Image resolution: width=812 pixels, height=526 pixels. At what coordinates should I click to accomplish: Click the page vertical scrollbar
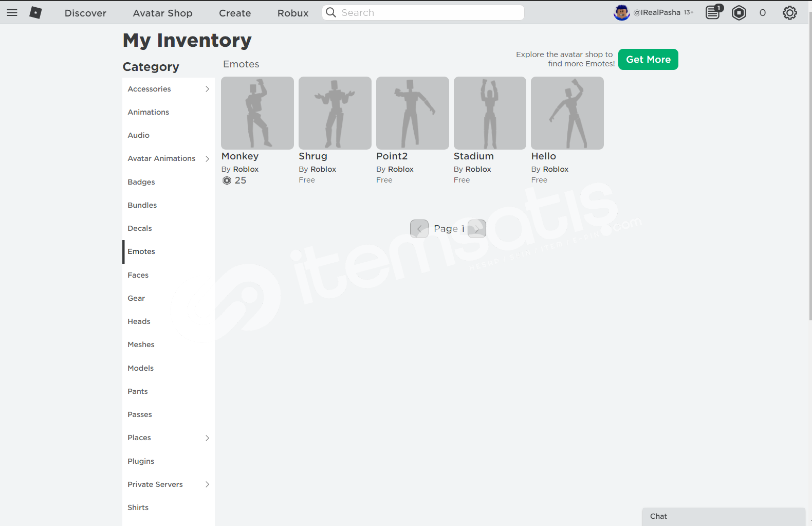click(810, 166)
